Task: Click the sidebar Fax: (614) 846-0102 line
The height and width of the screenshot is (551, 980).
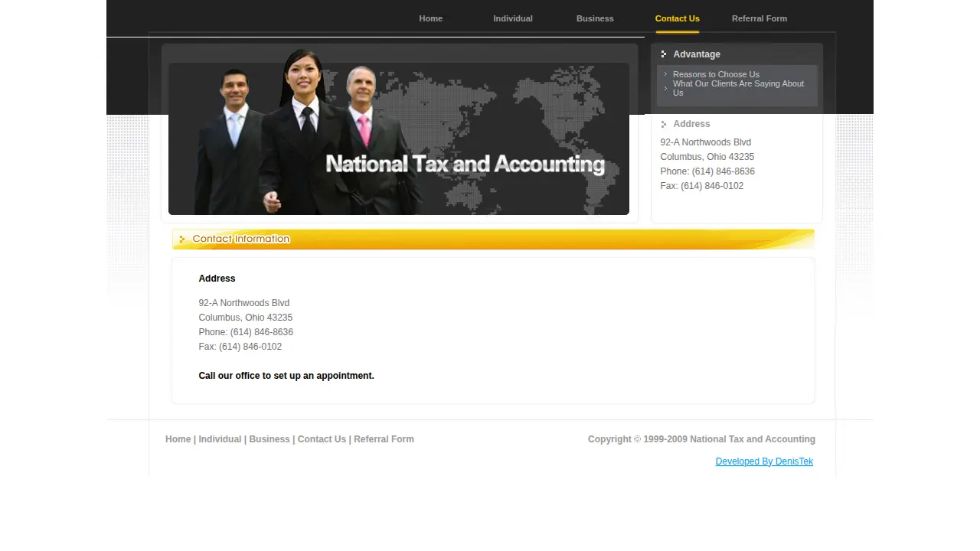Action: click(x=702, y=186)
